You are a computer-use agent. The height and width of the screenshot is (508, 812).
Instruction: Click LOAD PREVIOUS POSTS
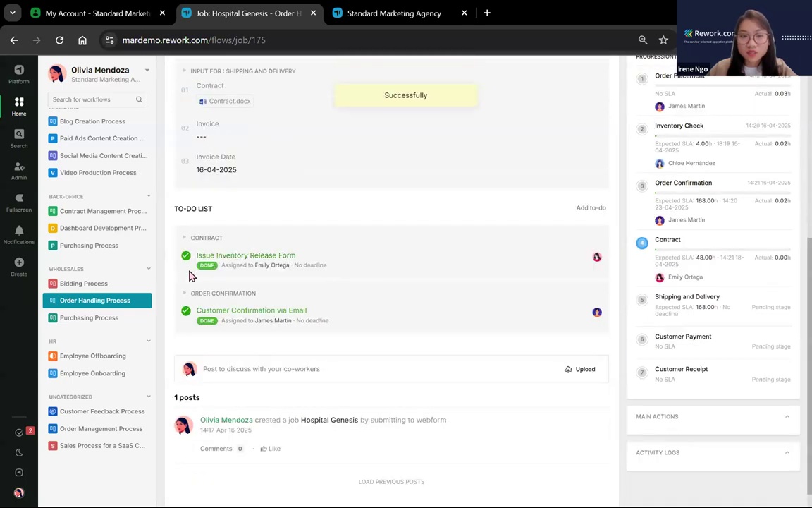(x=391, y=482)
